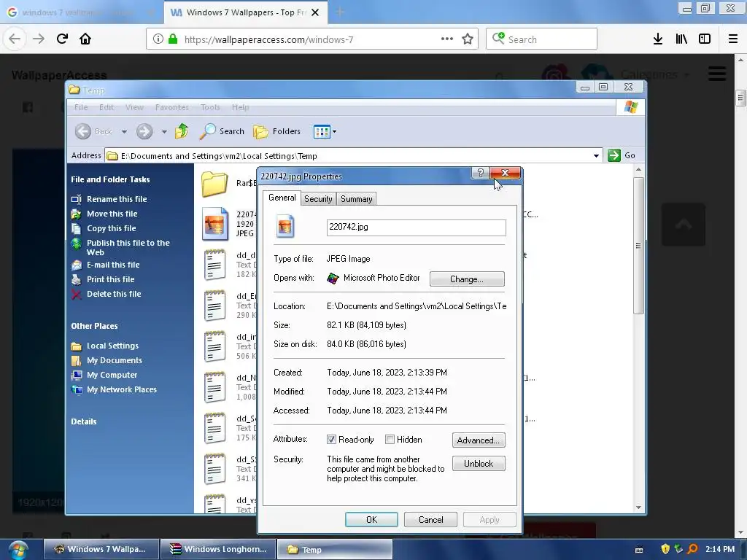Click the Explorer Forward button
Viewport: 747px width, 560px height.
(x=144, y=131)
